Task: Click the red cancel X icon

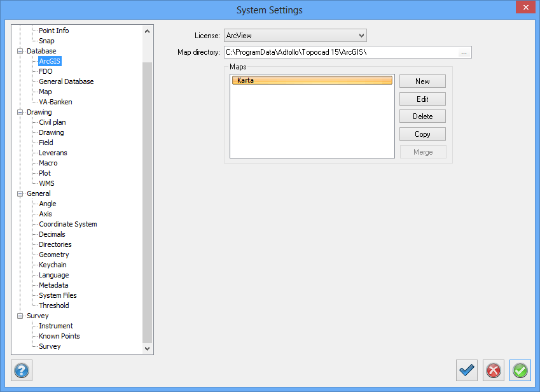Action: (x=494, y=370)
